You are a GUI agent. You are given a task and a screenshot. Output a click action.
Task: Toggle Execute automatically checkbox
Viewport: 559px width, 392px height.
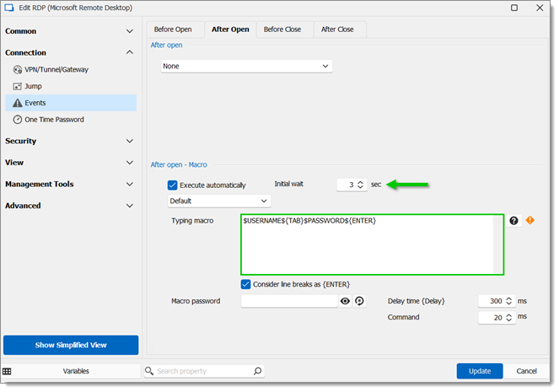tap(173, 185)
